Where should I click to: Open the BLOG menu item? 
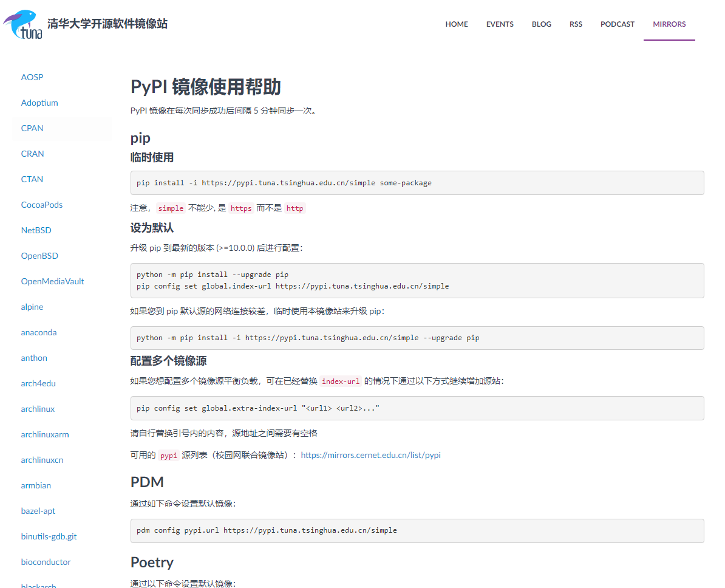click(542, 24)
